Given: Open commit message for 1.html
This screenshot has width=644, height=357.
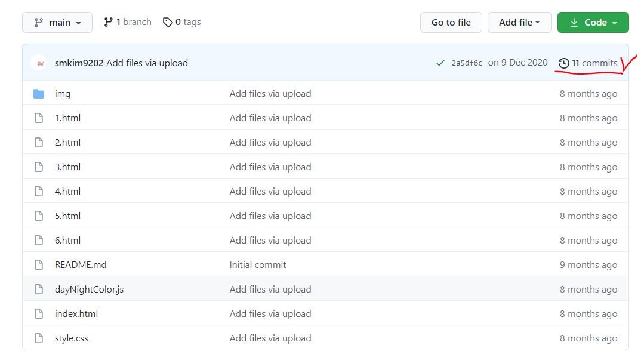Looking at the screenshot, I should [270, 118].
